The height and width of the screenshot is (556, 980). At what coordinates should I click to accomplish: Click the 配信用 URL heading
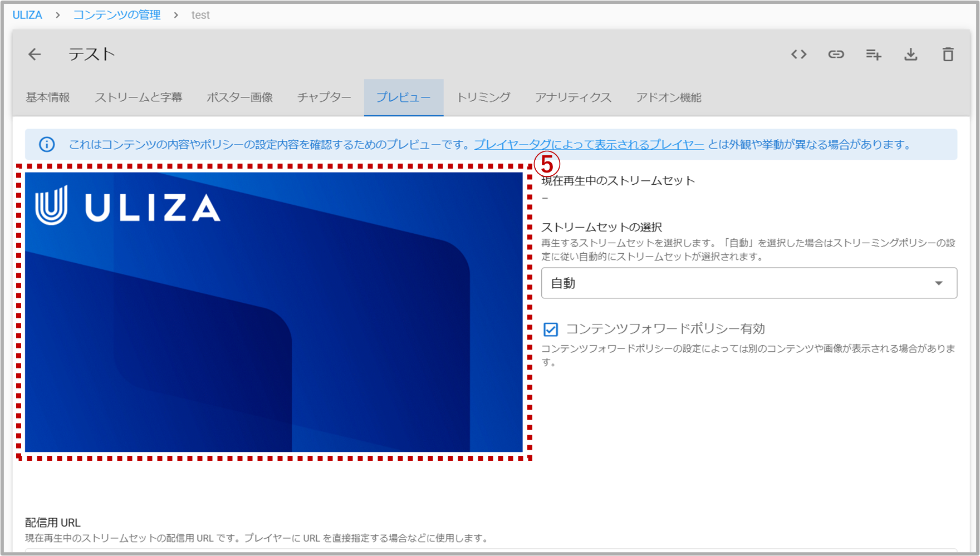point(53,523)
